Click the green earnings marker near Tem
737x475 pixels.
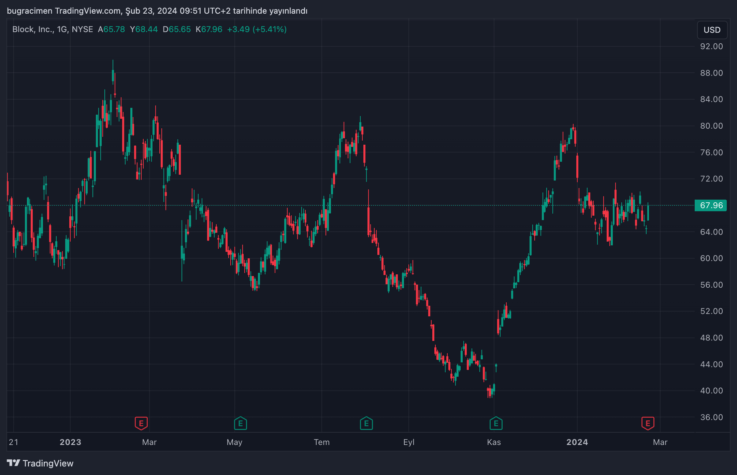(x=367, y=423)
